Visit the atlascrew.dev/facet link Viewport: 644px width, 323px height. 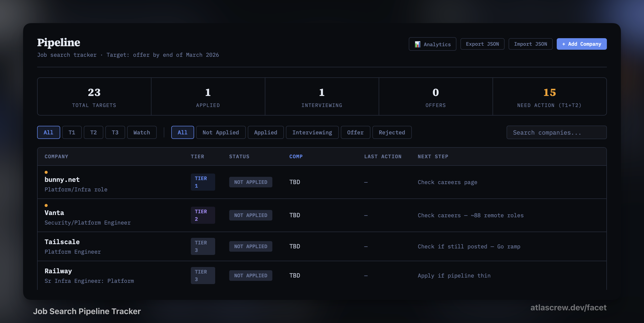click(x=568, y=307)
